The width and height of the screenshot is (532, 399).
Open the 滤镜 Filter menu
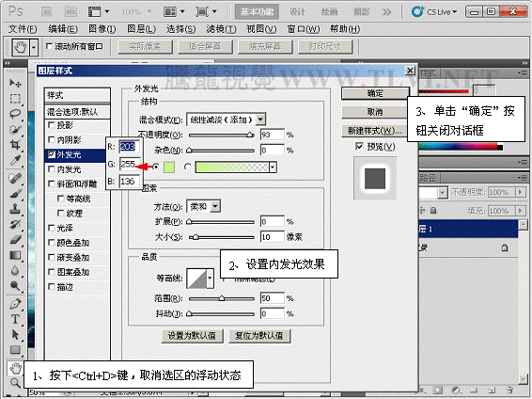(x=221, y=29)
